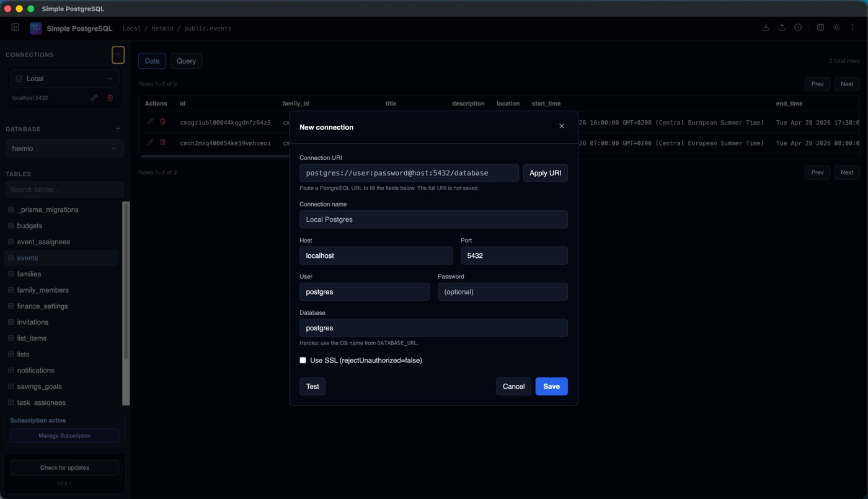
Task: Click the bottom Prev pagination button
Action: point(817,172)
